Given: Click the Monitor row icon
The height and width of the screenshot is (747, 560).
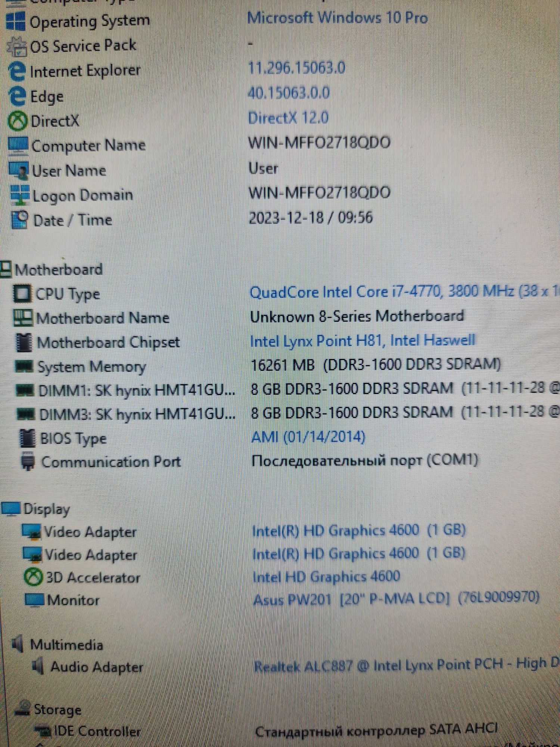Looking at the screenshot, I should [34, 600].
